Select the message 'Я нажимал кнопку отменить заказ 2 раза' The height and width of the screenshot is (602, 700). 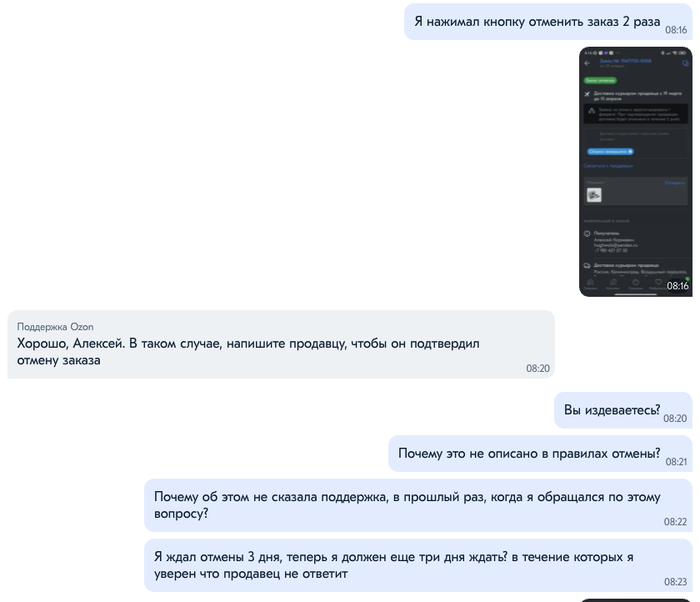(x=548, y=21)
